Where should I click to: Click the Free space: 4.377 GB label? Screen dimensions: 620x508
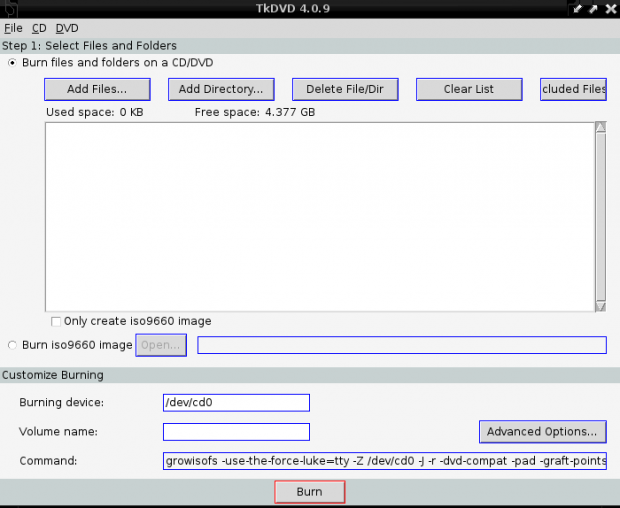255,112
